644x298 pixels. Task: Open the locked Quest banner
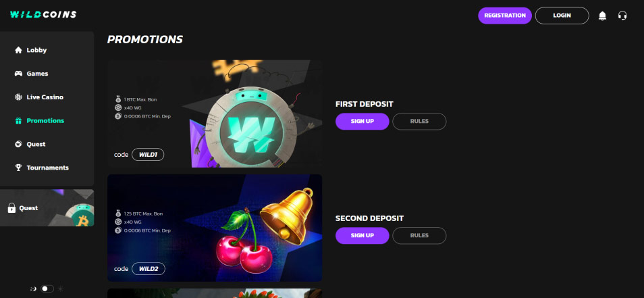(47, 207)
